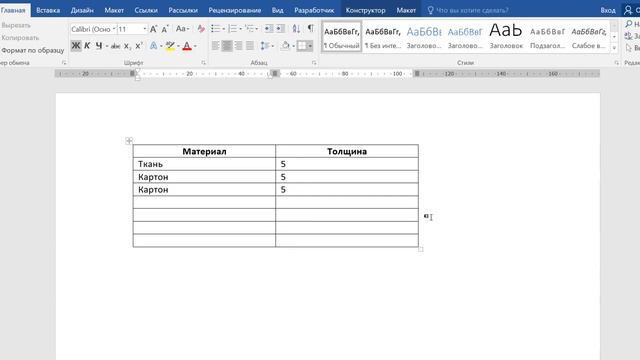Click the Толщина header cell
The image size is (640, 360).
tap(347, 151)
